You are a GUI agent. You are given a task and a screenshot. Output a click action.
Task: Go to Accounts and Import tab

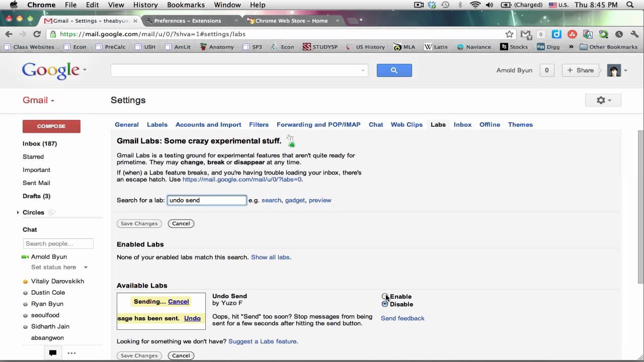coord(208,125)
